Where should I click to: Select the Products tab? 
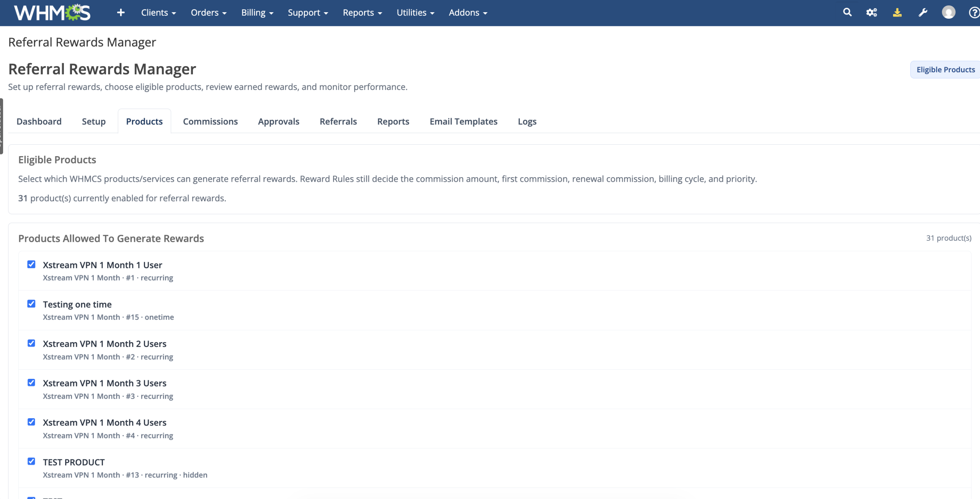coord(144,121)
